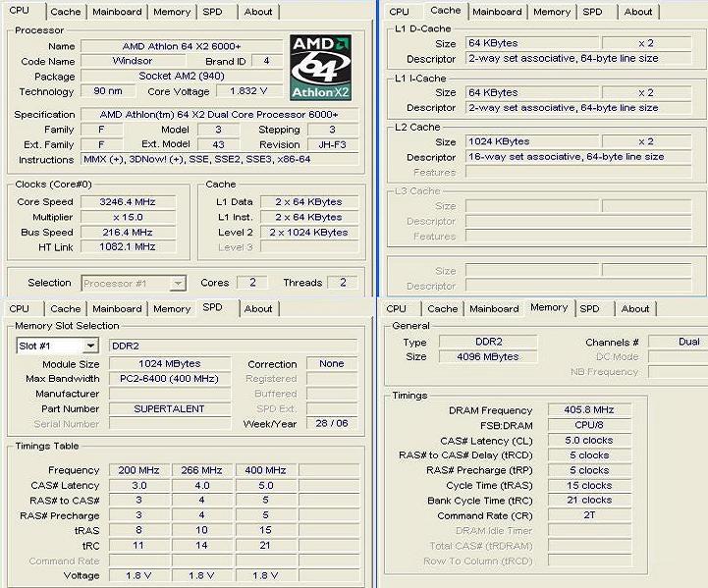Expand the Processor #1 selection dropdown
This screenshot has width=708, height=588.
pos(177,283)
